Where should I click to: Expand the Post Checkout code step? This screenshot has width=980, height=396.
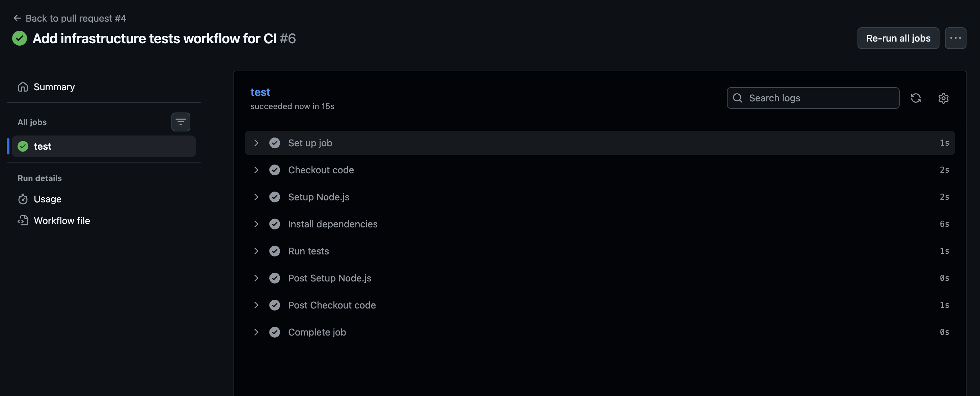pyautogui.click(x=256, y=305)
